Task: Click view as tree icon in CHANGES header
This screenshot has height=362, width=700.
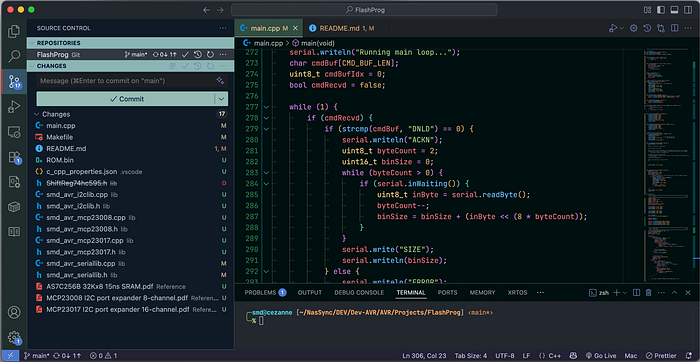Action: coord(173,66)
